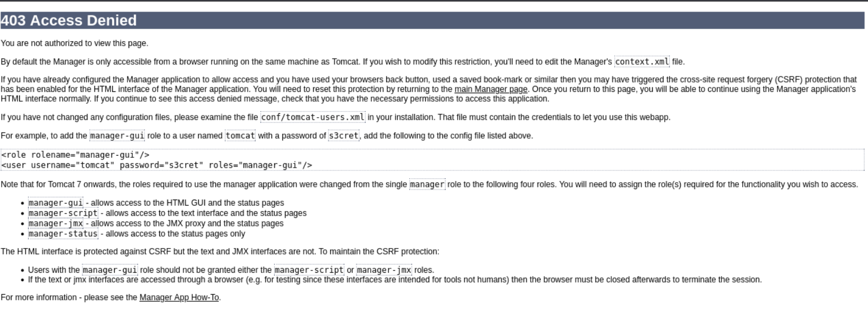The width and height of the screenshot is (868, 325).
Task: Click manager-jmx in the CSRF bullet
Action: tap(384, 270)
